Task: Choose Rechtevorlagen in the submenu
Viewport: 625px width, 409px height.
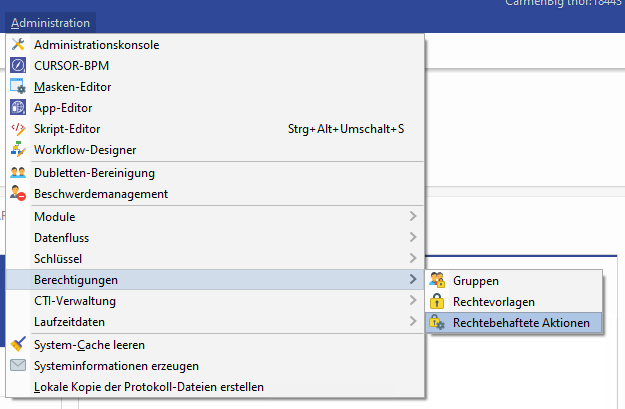Action: pos(493,302)
